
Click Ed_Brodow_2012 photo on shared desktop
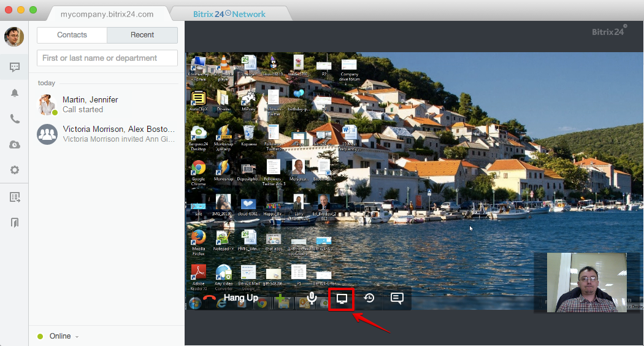point(324,207)
